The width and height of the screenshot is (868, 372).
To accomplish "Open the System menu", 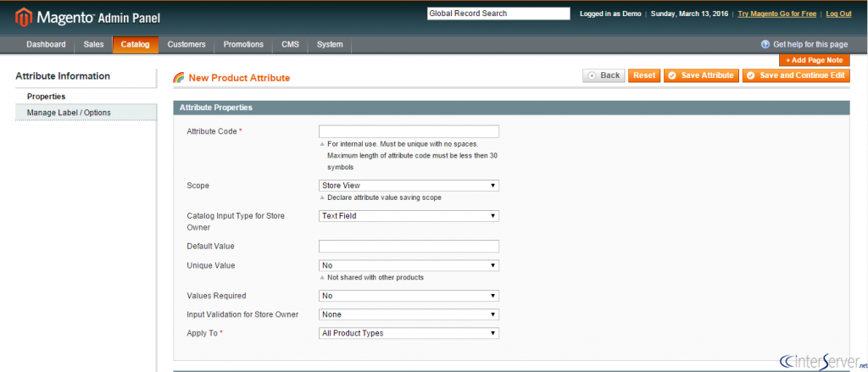I will [x=330, y=45].
